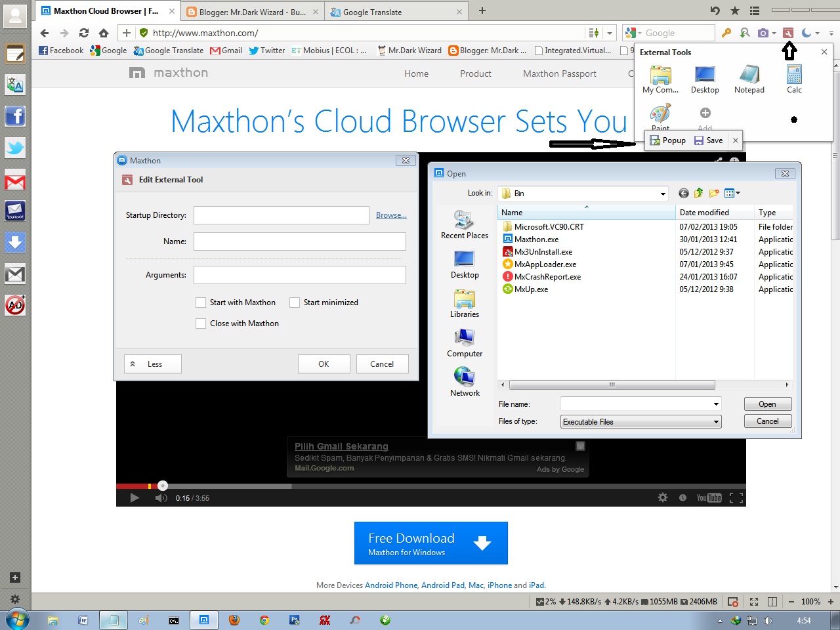Expand the Look in Bin dropdown
The height and width of the screenshot is (630, 840).
pos(663,194)
